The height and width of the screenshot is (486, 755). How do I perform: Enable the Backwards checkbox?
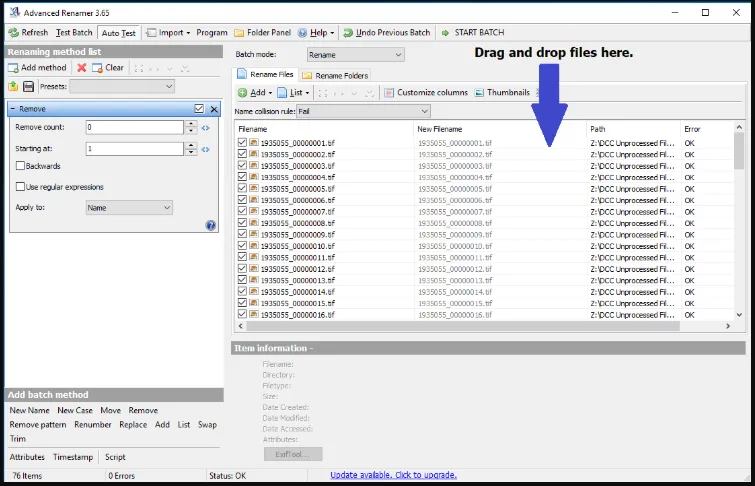[20, 166]
